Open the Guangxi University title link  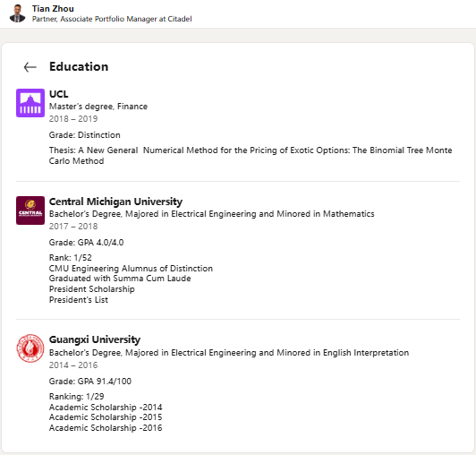point(95,339)
